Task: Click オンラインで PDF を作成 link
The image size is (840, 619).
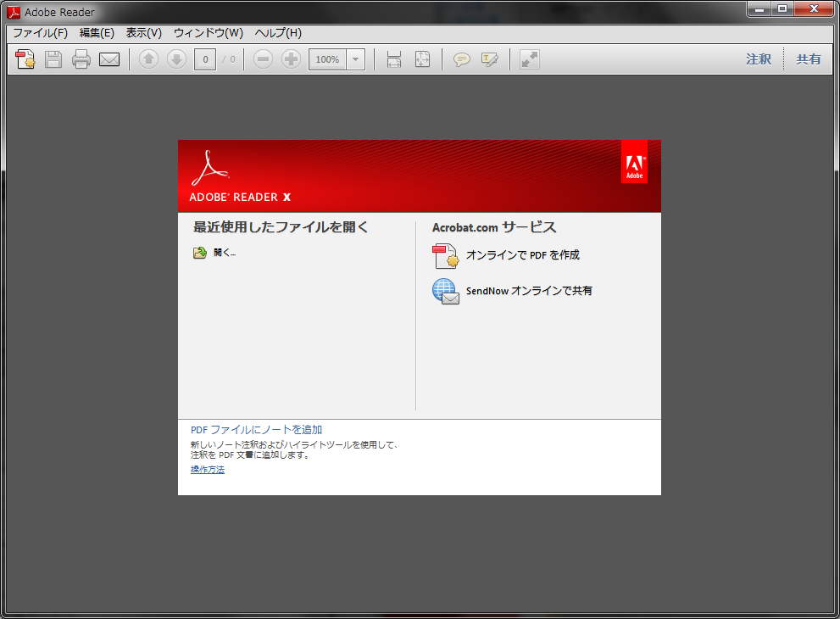Action: [x=523, y=255]
